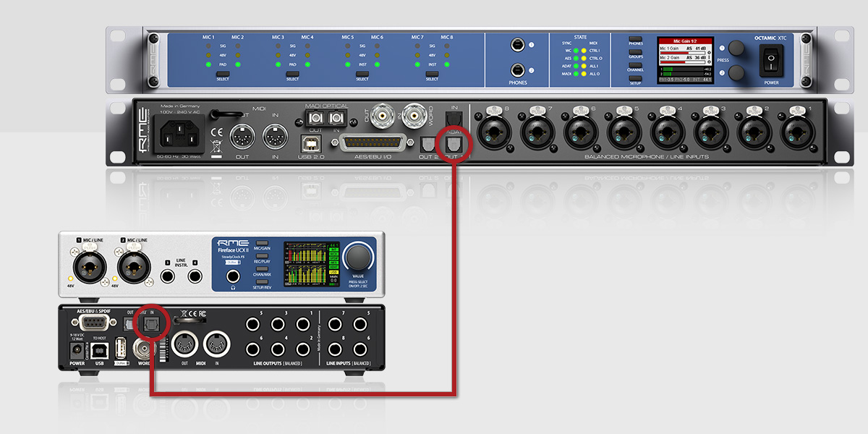Click Octamic XTC headphone jack 1

[518, 46]
